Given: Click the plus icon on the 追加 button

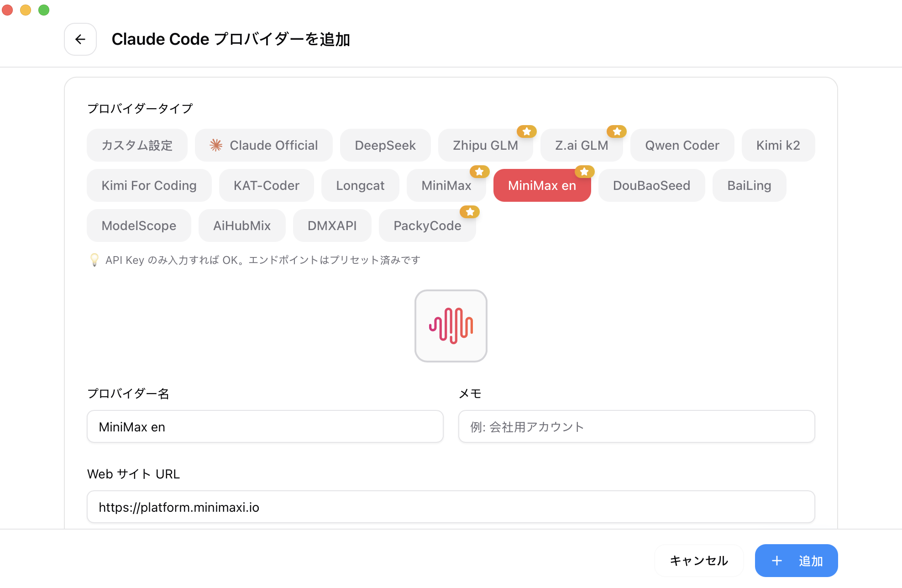Looking at the screenshot, I should pyautogui.click(x=776, y=561).
